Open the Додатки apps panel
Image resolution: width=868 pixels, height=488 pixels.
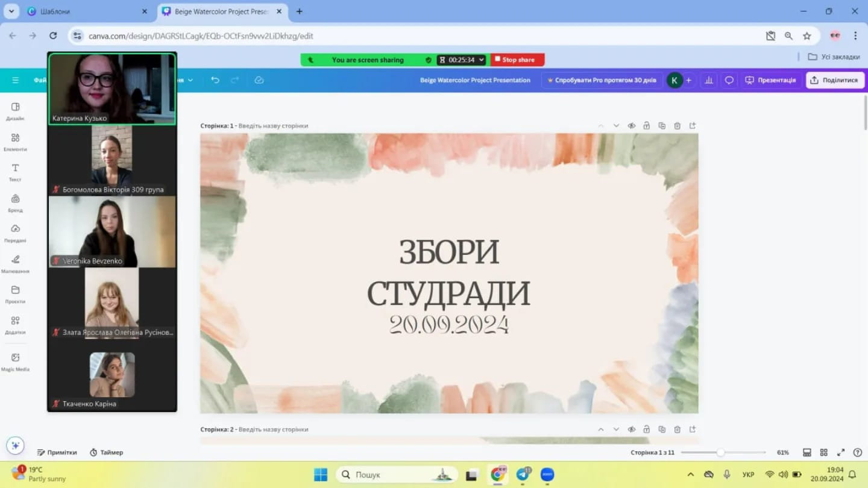[15, 325]
